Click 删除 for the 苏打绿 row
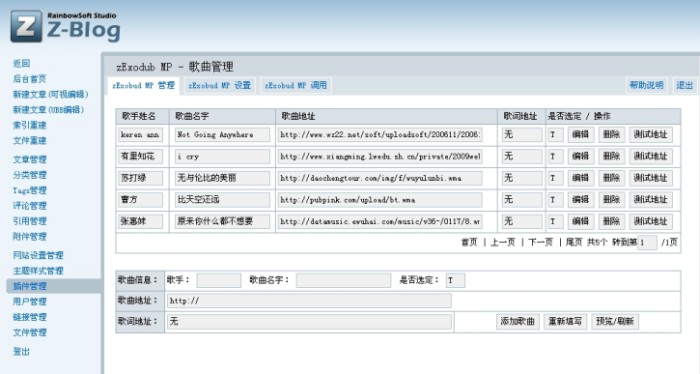The image size is (700, 374). coord(612,178)
